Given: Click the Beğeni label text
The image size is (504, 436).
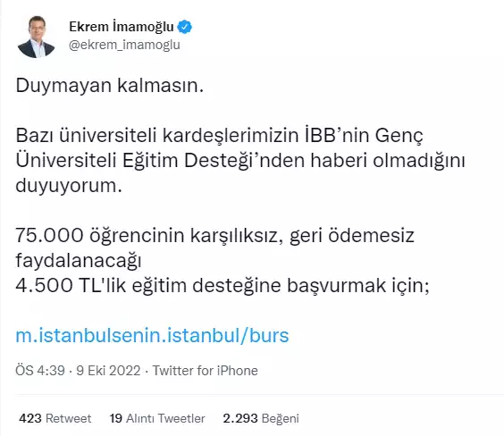Looking at the screenshot, I should pos(281,418).
